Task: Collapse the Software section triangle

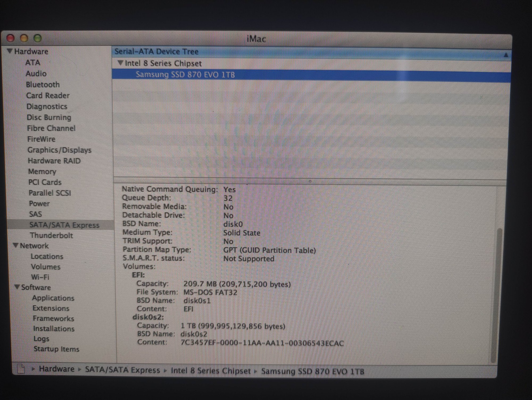Action: tap(17, 287)
